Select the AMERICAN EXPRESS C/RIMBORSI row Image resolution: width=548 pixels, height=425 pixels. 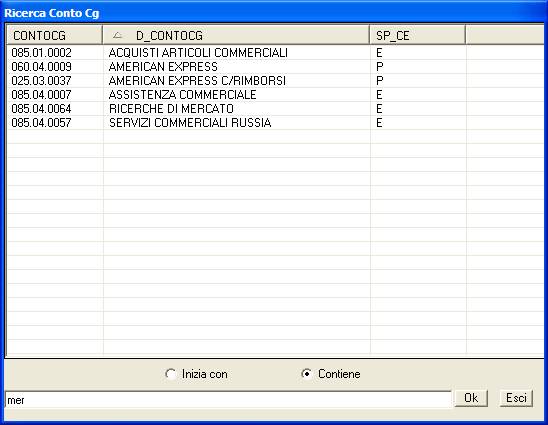click(275, 81)
